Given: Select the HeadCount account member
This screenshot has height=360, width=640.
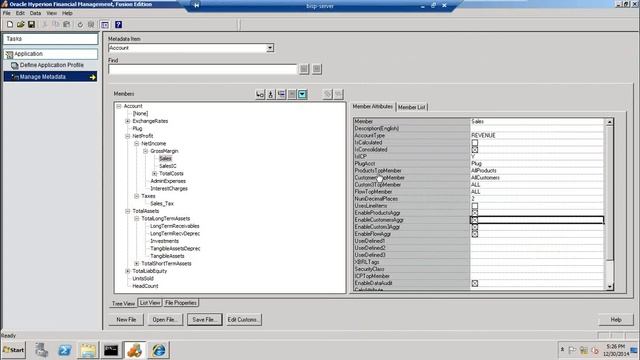Looking at the screenshot, I should 145,286.
